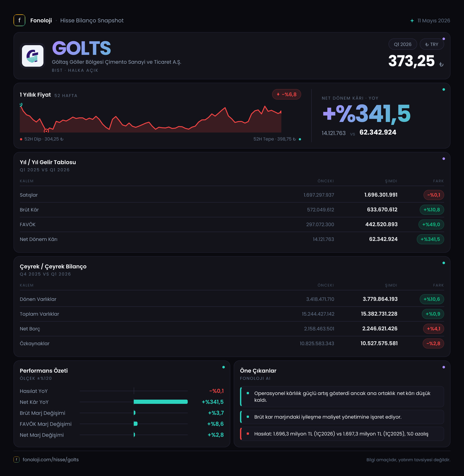Click the sparkle icon beside the date
This screenshot has width=464, height=476.
pyautogui.click(x=412, y=21)
